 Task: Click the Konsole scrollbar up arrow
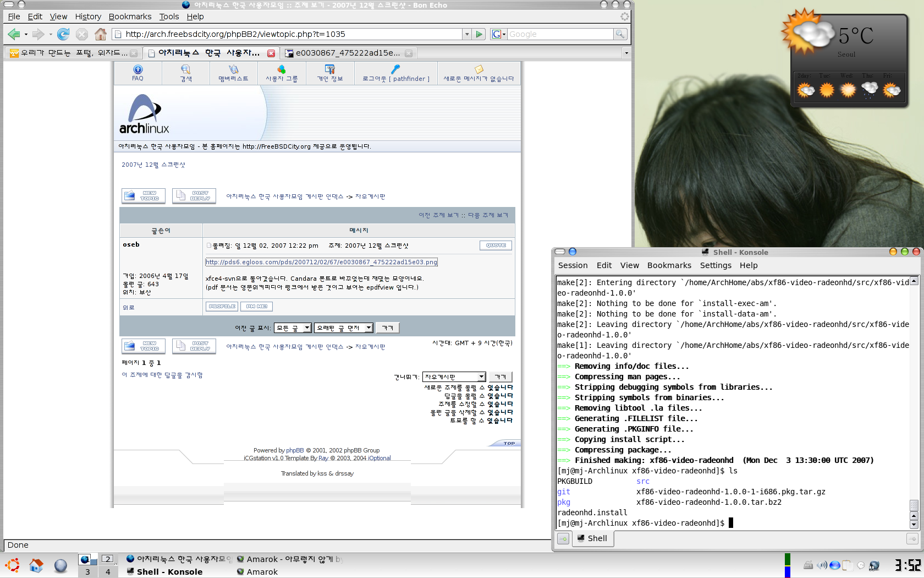point(914,281)
